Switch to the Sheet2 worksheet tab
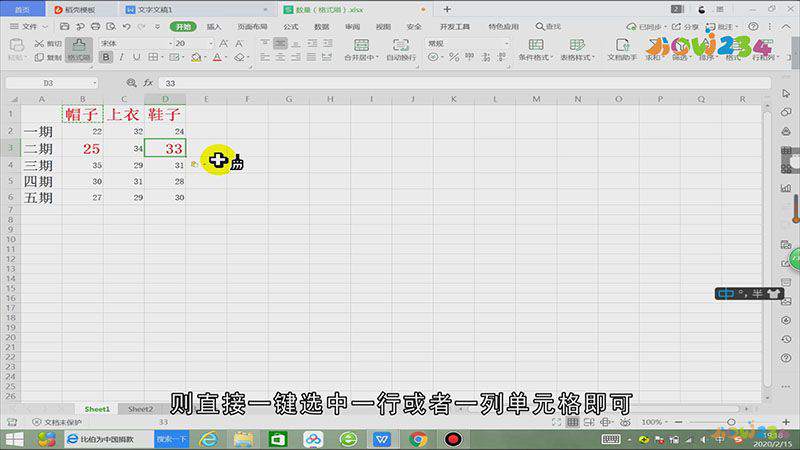The height and width of the screenshot is (450, 800). click(140, 409)
